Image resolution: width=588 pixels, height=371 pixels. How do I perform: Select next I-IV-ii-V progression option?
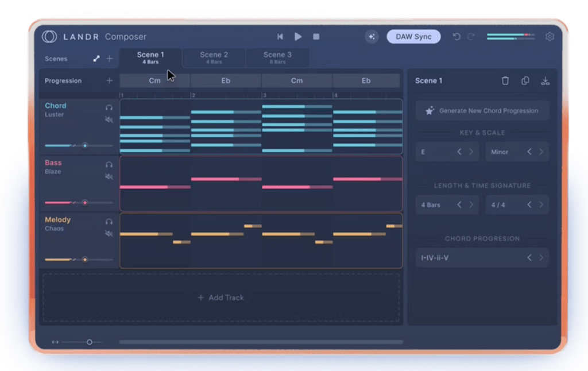(x=541, y=258)
